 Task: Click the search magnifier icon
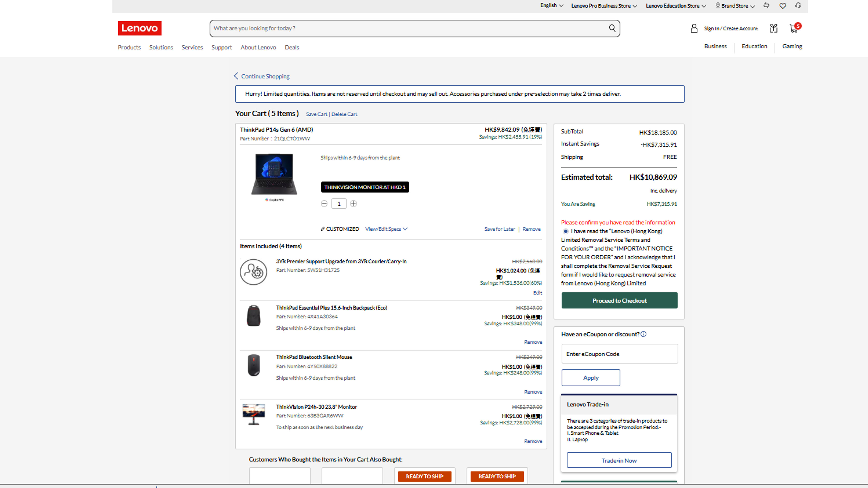pyautogui.click(x=612, y=28)
